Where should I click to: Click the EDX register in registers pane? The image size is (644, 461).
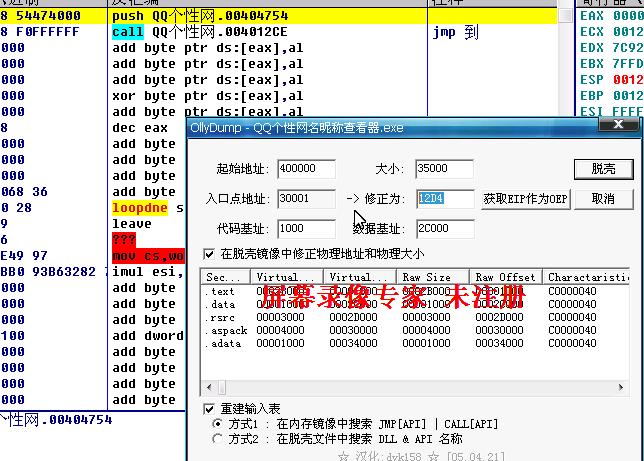[592, 48]
